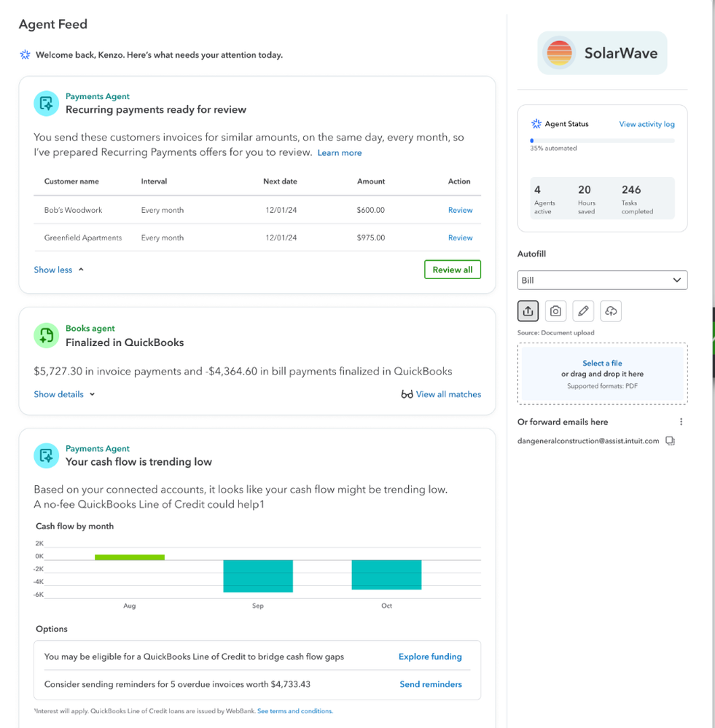Choose the camera capture source icon
715x728 pixels.
pyautogui.click(x=555, y=311)
